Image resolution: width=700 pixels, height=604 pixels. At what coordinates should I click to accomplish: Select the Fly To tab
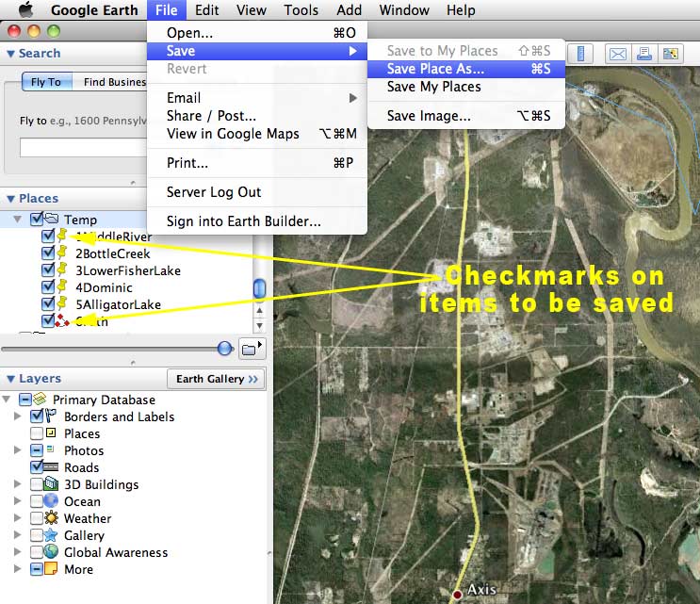(x=46, y=82)
